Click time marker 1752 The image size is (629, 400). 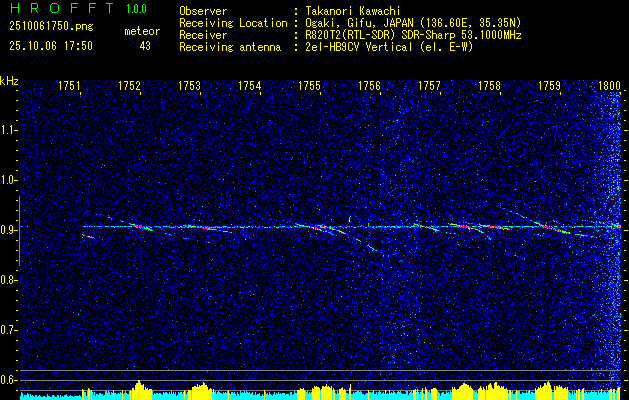click(130, 85)
